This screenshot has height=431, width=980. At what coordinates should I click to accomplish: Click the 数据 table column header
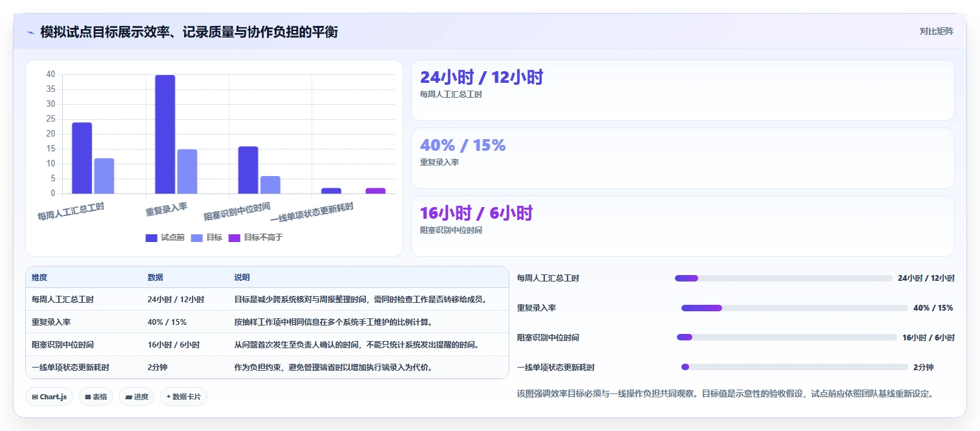155,278
